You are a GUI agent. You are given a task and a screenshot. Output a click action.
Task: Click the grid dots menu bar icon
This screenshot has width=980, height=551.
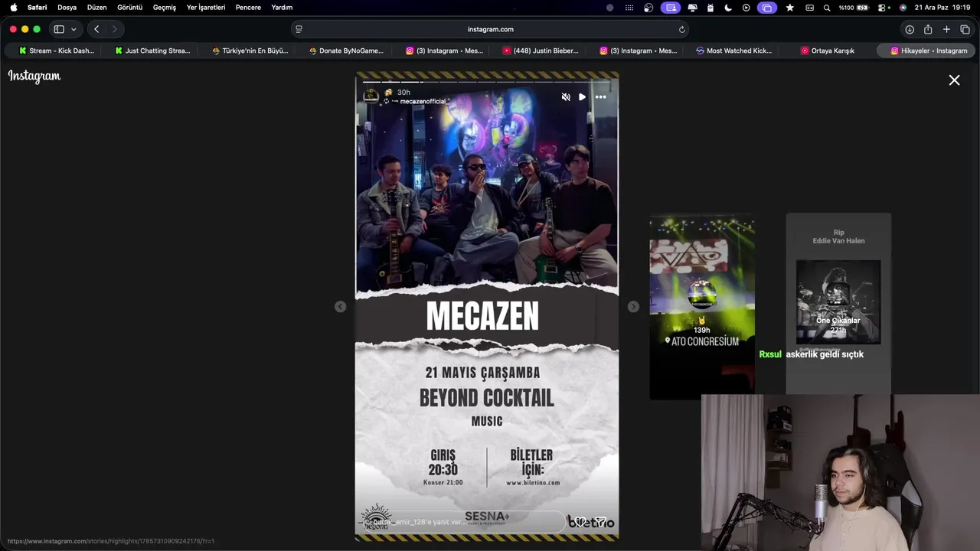(629, 8)
